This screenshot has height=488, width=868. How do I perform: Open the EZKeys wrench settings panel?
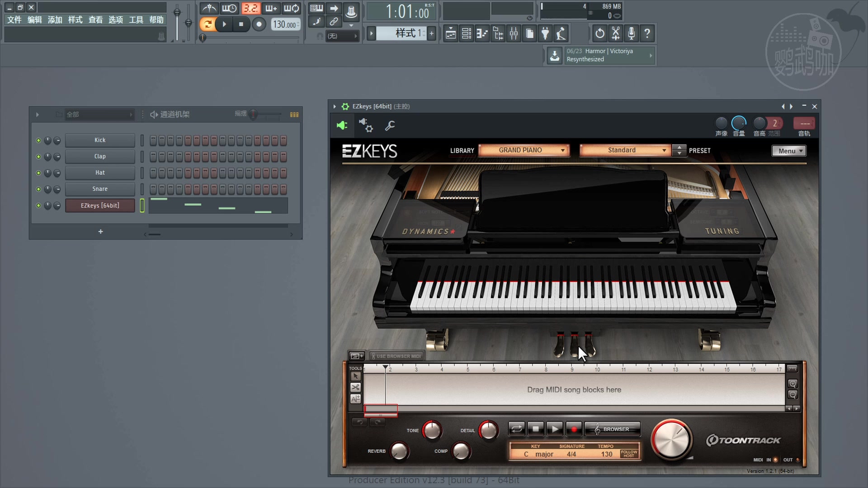[390, 126]
